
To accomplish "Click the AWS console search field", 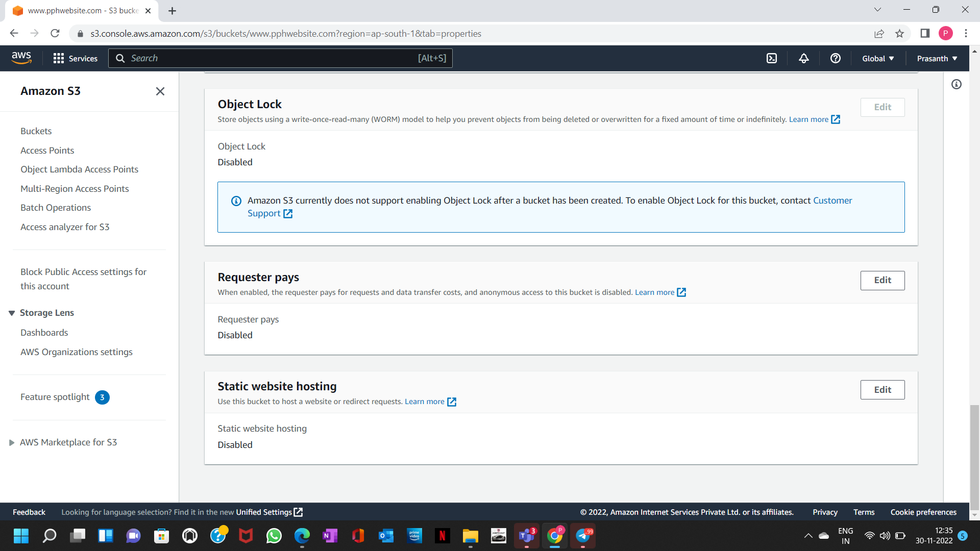I will click(x=280, y=58).
